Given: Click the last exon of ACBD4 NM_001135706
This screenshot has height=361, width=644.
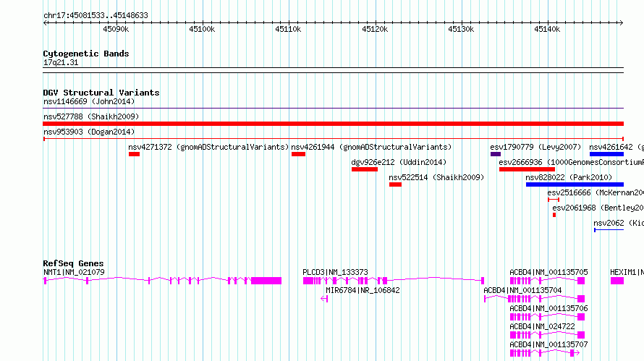Looking at the screenshot, I should [x=581, y=317].
